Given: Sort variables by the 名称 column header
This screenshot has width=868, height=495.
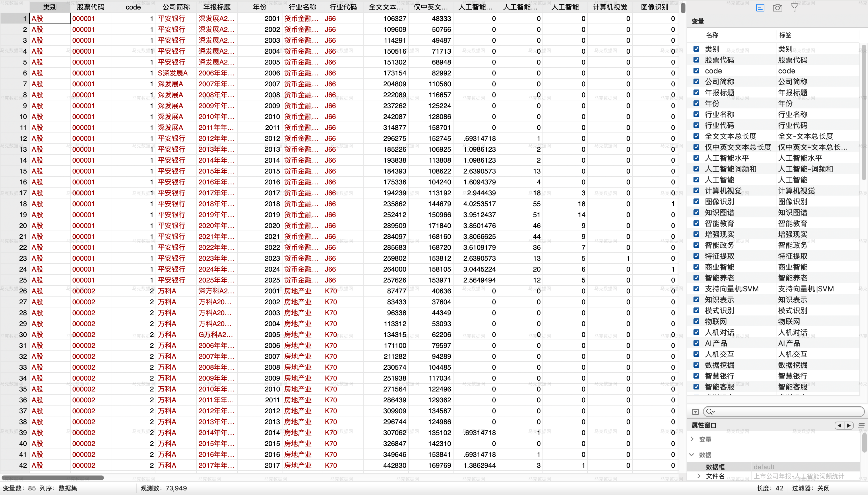Looking at the screenshot, I should tap(739, 35).
